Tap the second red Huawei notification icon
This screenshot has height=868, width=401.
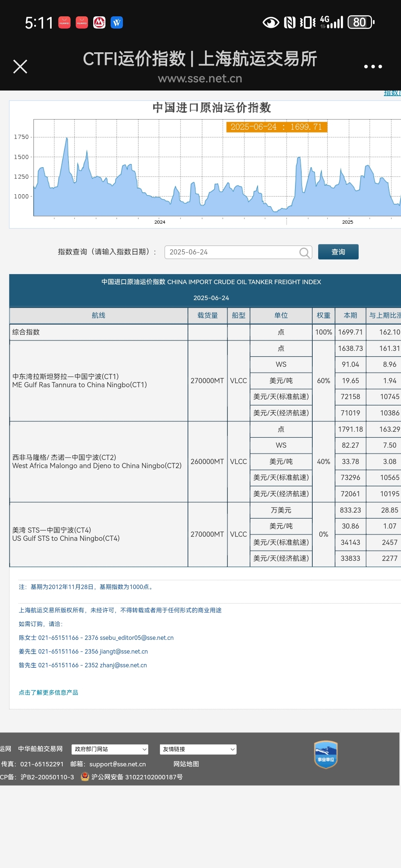(x=82, y=23)
